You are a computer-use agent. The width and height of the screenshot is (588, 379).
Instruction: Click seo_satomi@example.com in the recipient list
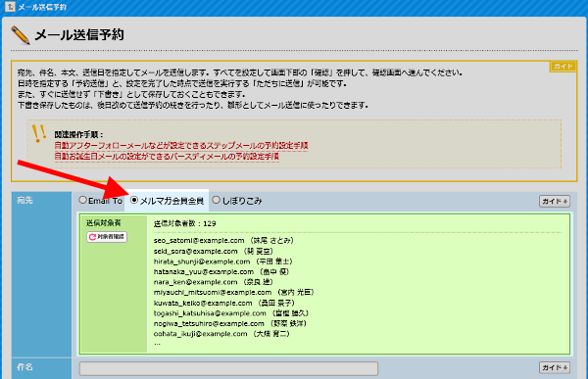[x=199, y=240]
